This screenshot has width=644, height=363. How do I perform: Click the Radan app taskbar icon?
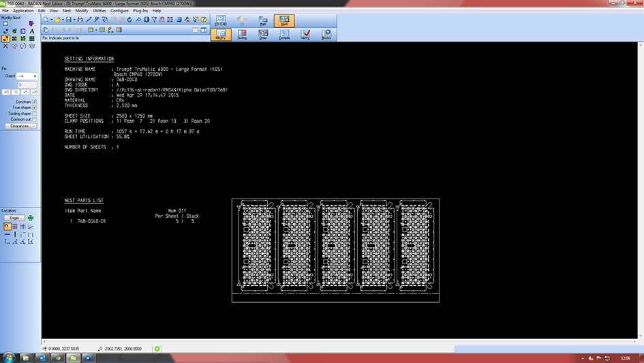point(73,358)
